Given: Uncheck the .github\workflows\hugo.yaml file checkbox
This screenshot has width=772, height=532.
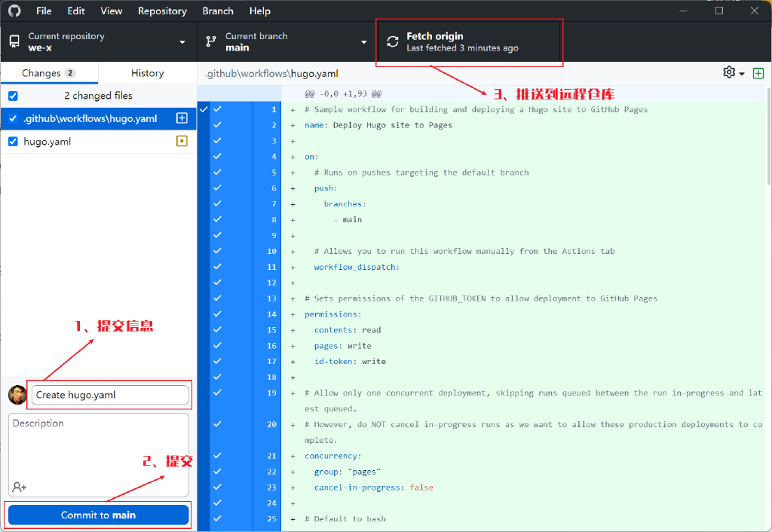Looking at the screenshot, I should (x=13, y=118).
